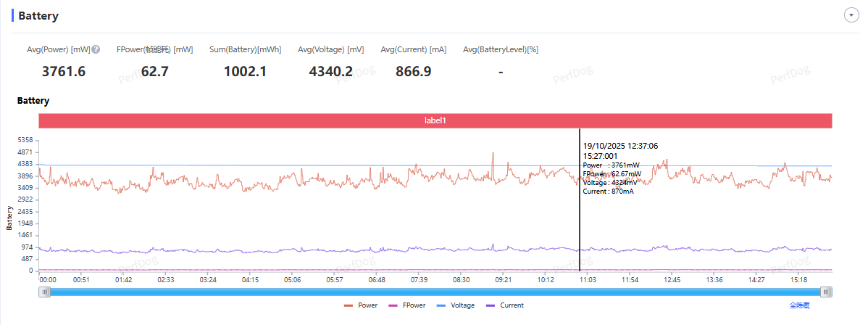This screenshot has height=325, width=868.
Task: Select the red label1 bar
Action: coord(435,120)
